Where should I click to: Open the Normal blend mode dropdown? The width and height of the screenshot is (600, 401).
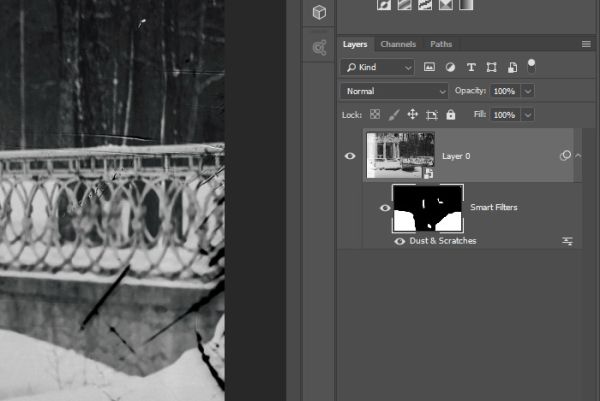394,91
